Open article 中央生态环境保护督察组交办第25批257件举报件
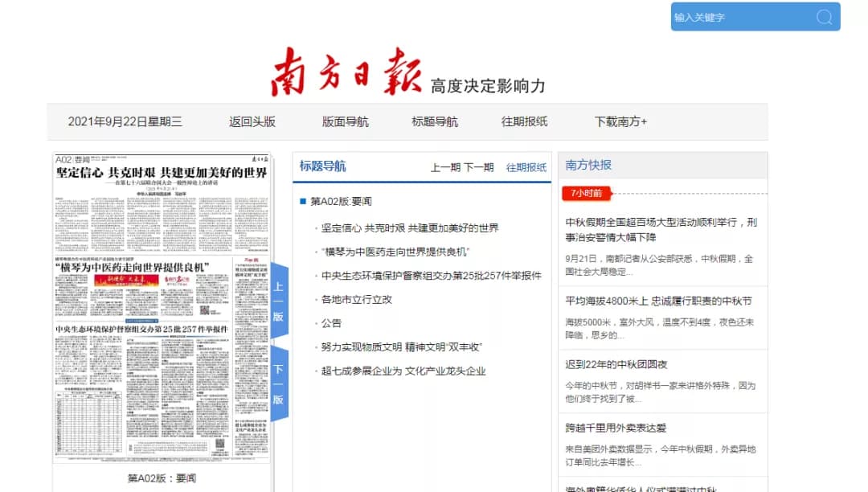The image size is (868, 492). pyautogui.click(x=432, y=276)
